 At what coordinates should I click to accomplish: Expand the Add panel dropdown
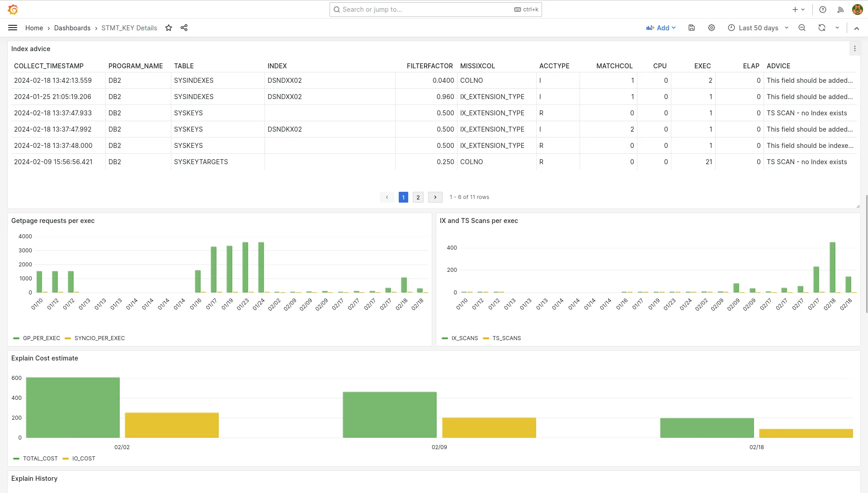click(661, 28)
